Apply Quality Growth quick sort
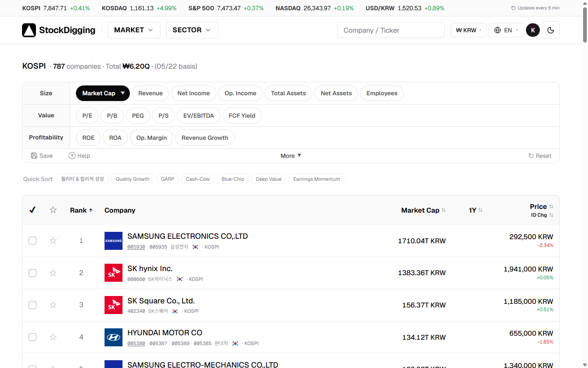The height and width of the screenshot is (368, 588). [x=132, y=179]
